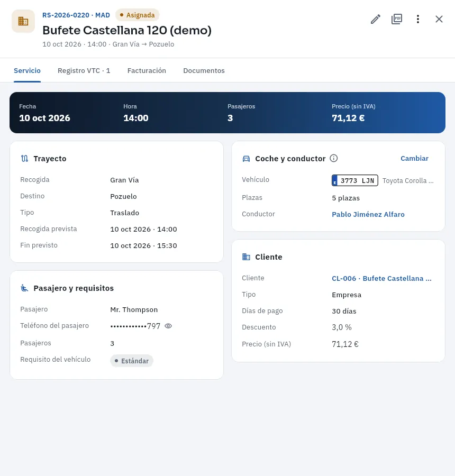
Task: Click the Toyota Corolla vehicle model text
Action: coord(408,181)
